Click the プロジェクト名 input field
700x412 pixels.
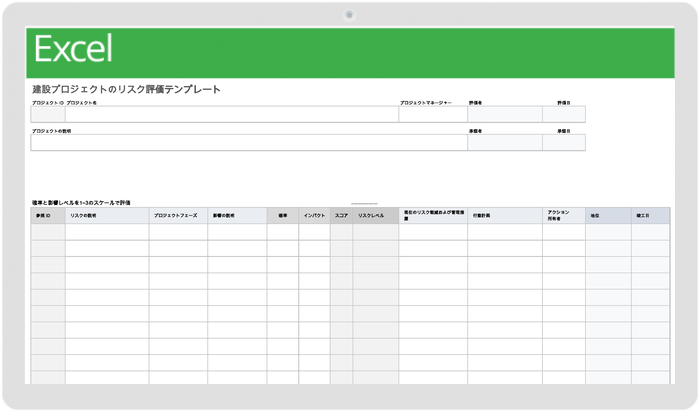click(x=232, y=114)
